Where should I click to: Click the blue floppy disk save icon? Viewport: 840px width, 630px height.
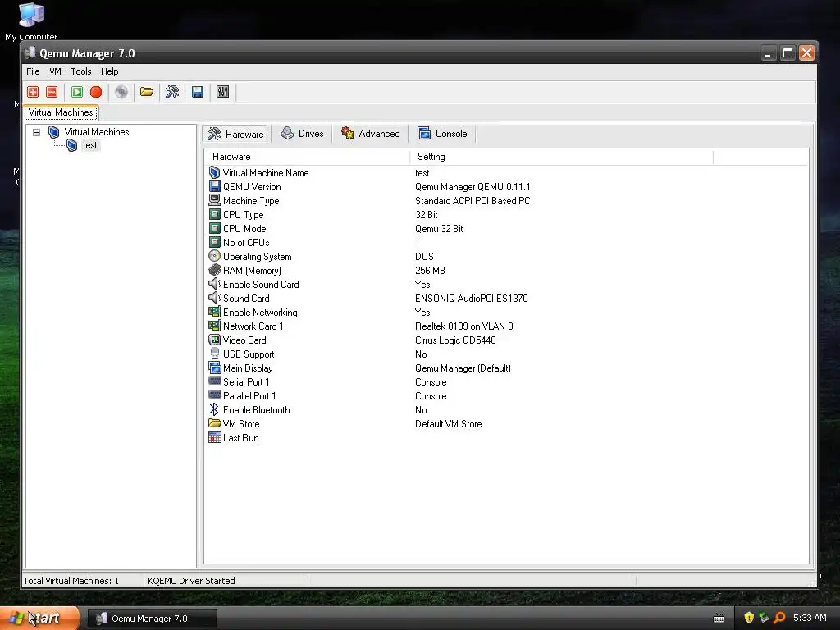[x=198, y=92]
